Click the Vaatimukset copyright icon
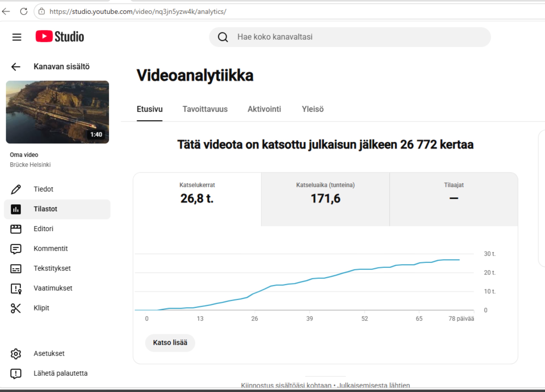 (16, 289)
